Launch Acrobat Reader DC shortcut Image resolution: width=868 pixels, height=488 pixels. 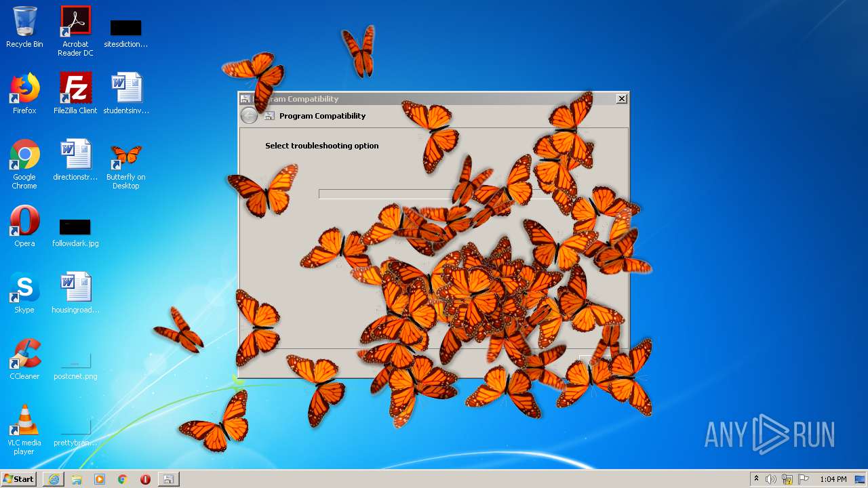pos(75,31)
